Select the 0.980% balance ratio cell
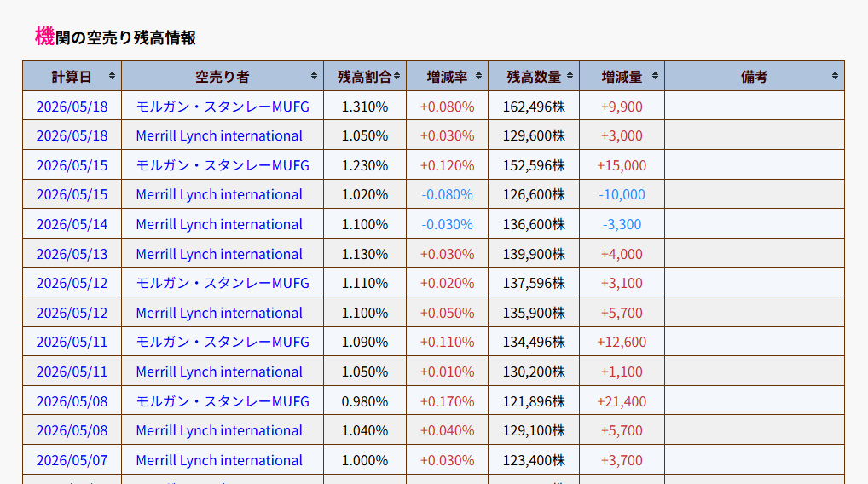This screenshot has height=484, width=868. click(365, 401)
